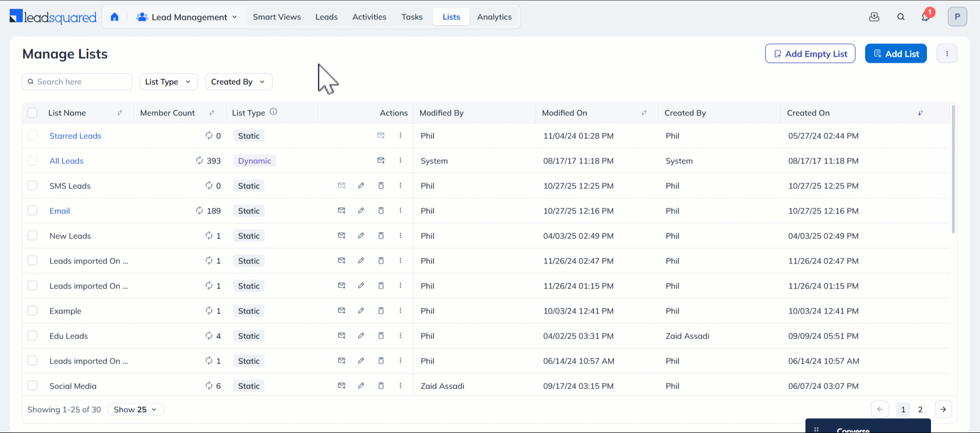This screenshot has height=433, width=980.
Task: Toggle the select-all checkbox in table header
Action: tap(33, 113)
